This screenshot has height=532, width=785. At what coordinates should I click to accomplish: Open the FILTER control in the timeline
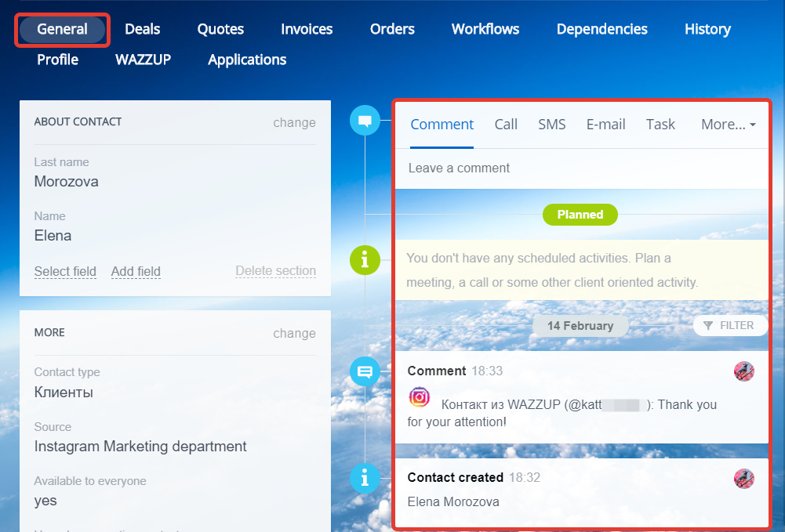point(729,326)
